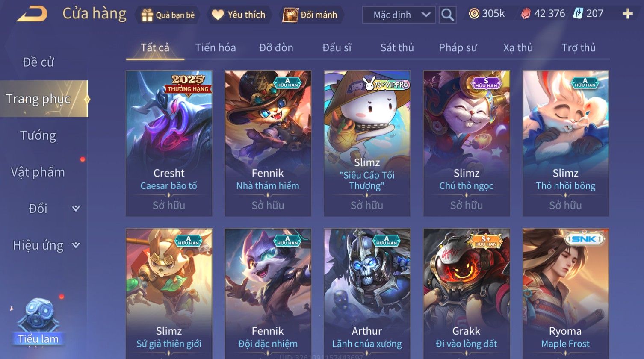Screen dimensions: 644x359
Task: Click the gold coin icon showing 305k
Action: pos(474,14)
